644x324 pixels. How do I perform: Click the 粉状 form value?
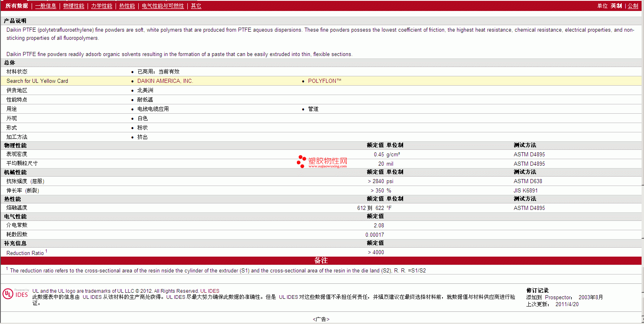coord(142,127)
